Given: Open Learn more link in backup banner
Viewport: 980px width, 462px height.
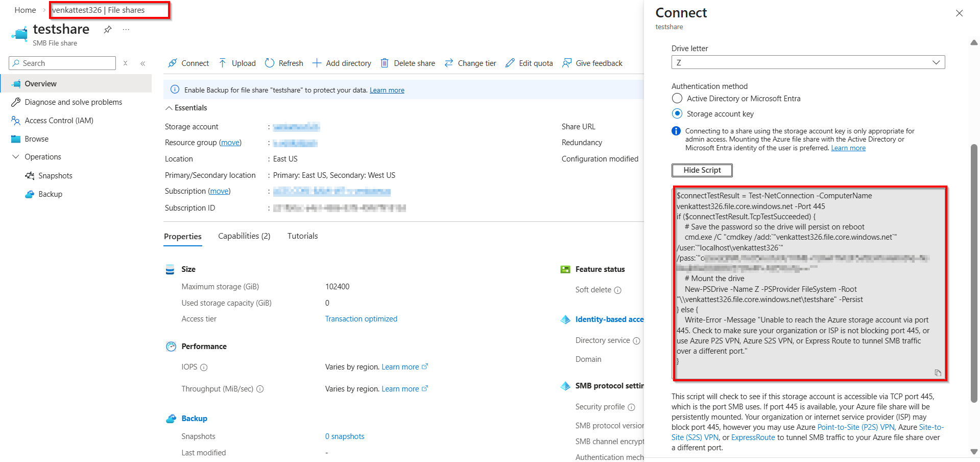Looking at the screenshot, I should coord(387,90).
